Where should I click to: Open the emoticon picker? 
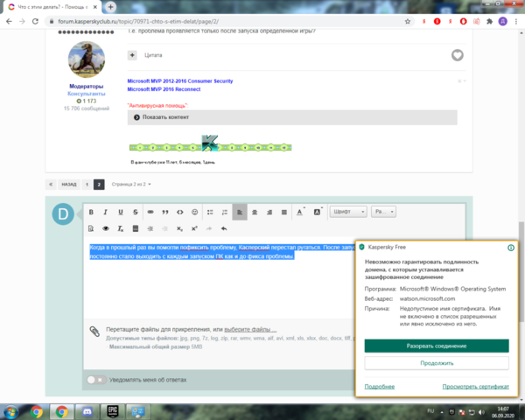tap(194, 212)
